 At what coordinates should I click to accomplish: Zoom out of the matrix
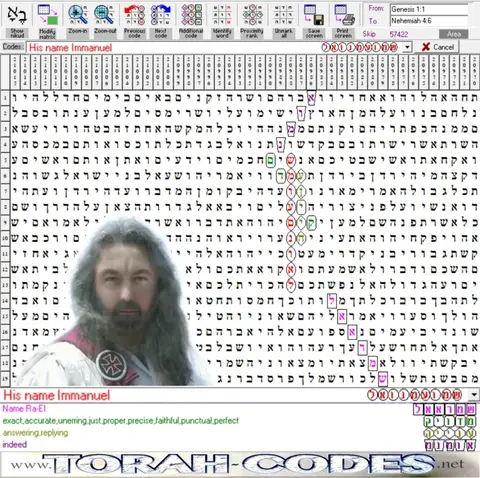click(105, 20)
